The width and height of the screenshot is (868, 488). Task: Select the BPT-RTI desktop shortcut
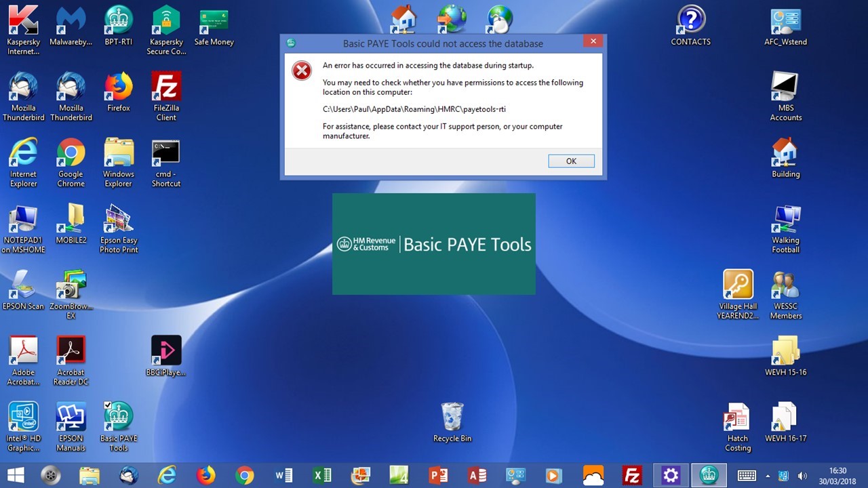tap(119, 26)
